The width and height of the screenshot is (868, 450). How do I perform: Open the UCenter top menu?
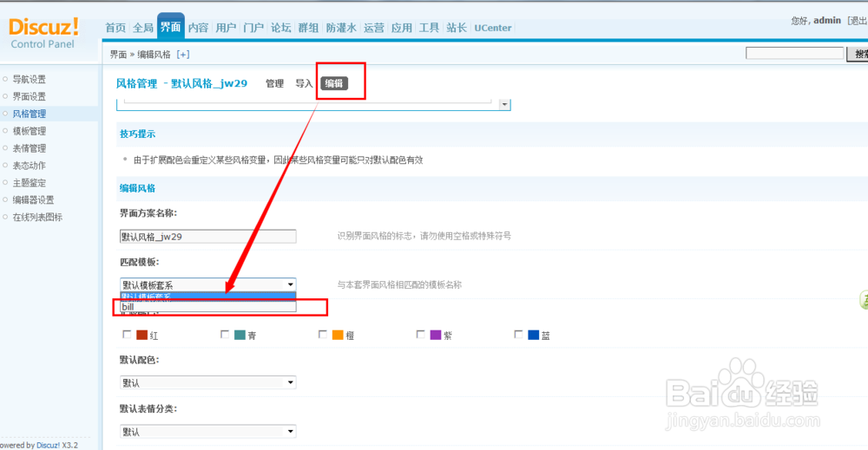(x=493, y=28)
